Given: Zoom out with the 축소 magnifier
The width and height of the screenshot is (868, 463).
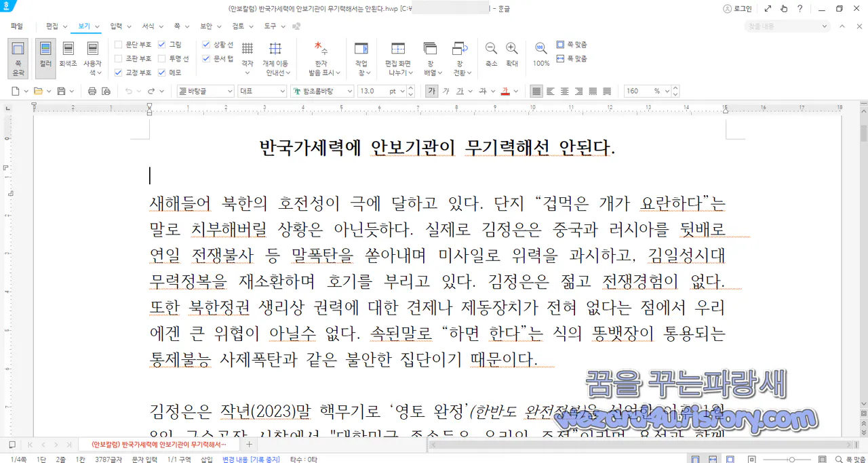Looking at the screenshot, I should pos(491,54).
